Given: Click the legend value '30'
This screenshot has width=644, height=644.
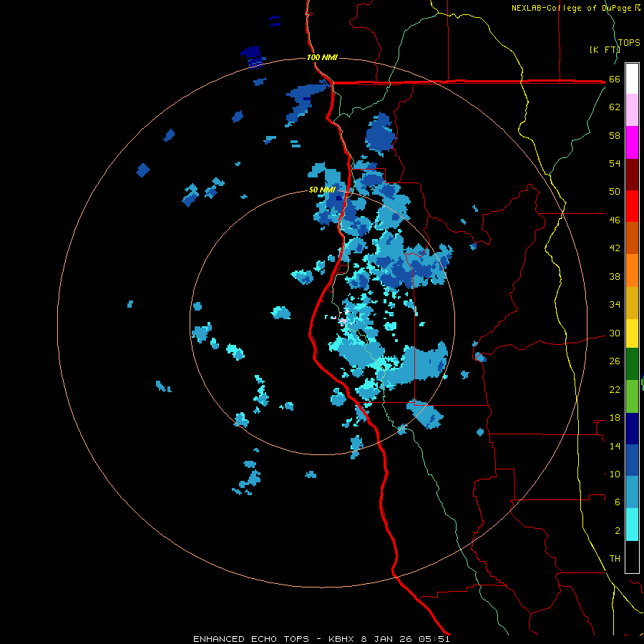Looking at the screenshot, I should tap(615, 333).
